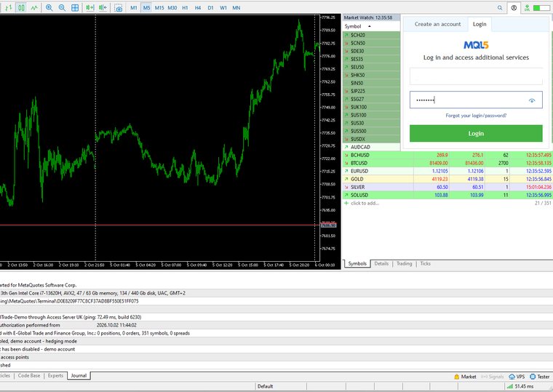
Task: Focus the MQL5 login username field
Action: [476, 76]
